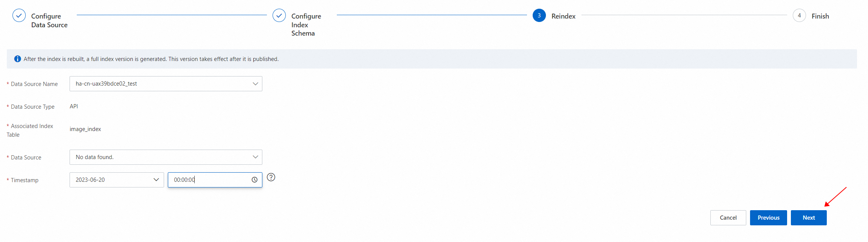Image resolution: width=868 pixels, height=242 pixels.
Task: Click the info icon in notice banner
Action: click(17, 59)
